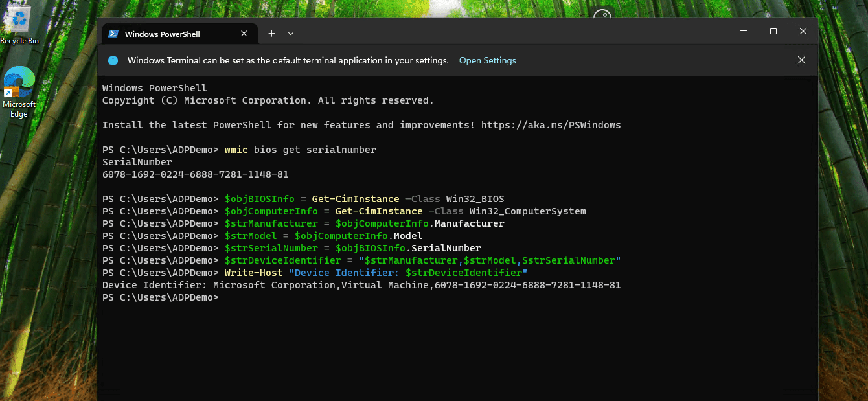
Task: Dismiss the default terminal notification banner
Action: point(801,60)
